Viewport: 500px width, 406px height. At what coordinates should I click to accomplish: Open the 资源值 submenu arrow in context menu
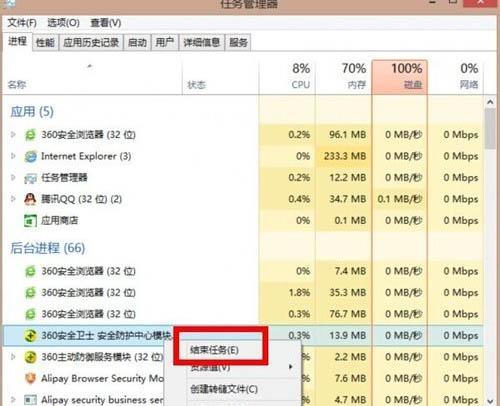coord(291,367)
